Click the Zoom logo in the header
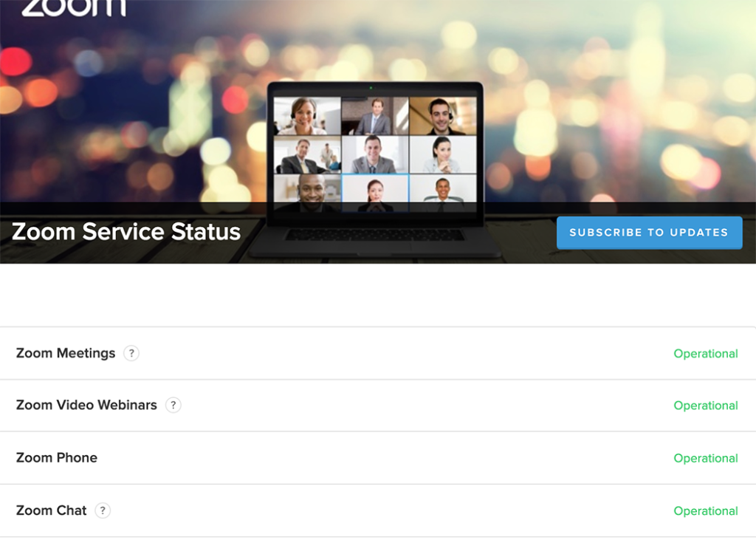 [x=74, y=7]
